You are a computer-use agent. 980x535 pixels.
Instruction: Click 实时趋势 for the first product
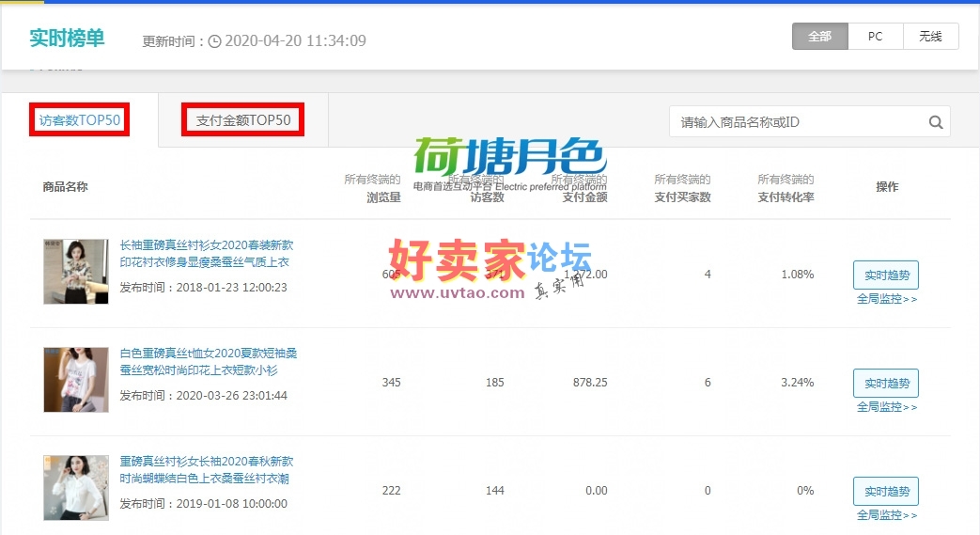point(886,275)
